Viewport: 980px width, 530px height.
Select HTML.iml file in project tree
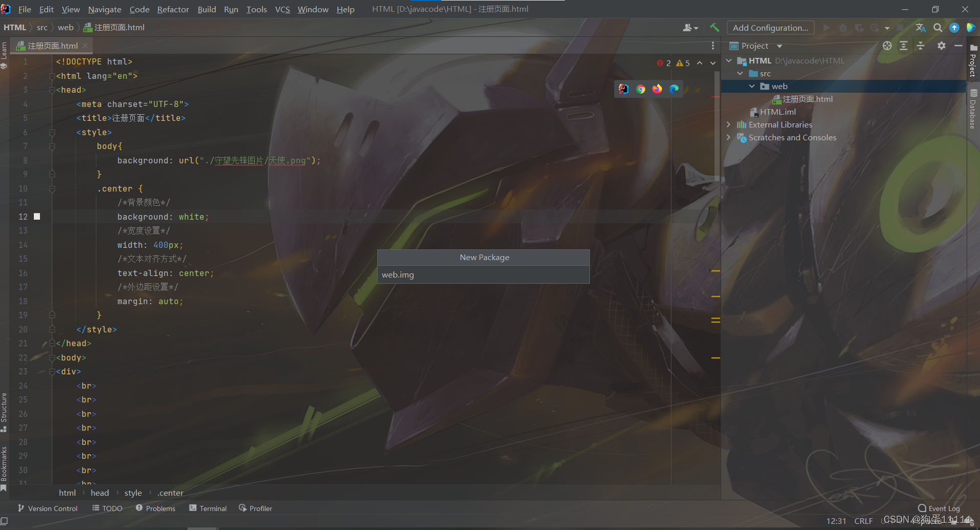pyautogui.click(x=778, y=112)
